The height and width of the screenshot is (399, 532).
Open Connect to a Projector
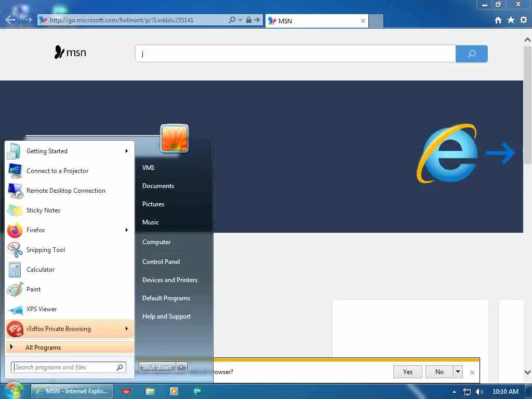click(70, 171)
